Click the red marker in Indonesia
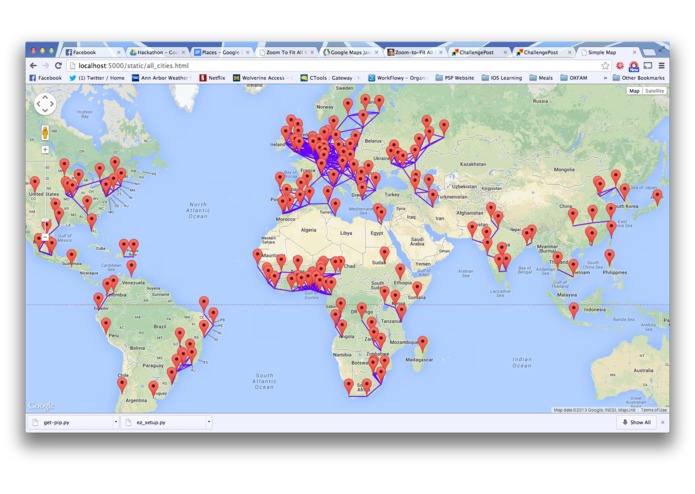Viewport: 695px width, 494px height. (574, 311)
